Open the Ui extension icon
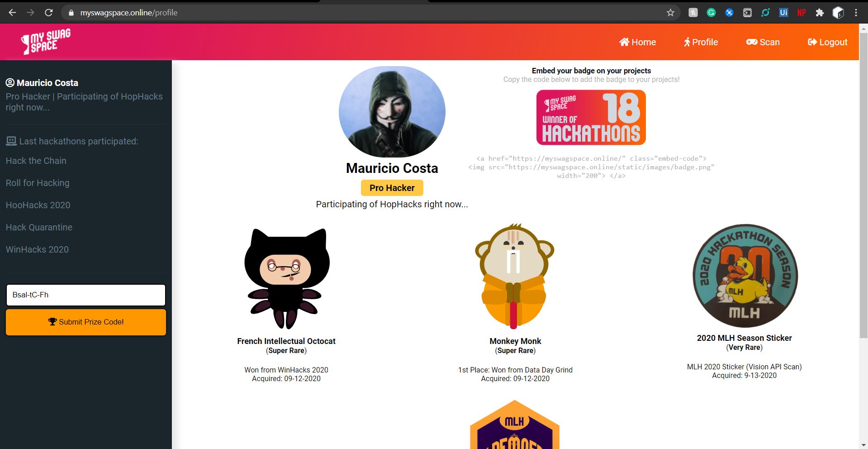The width and height of the screenshot is (868, 449). pyautogui.click(x=783, y=13)
